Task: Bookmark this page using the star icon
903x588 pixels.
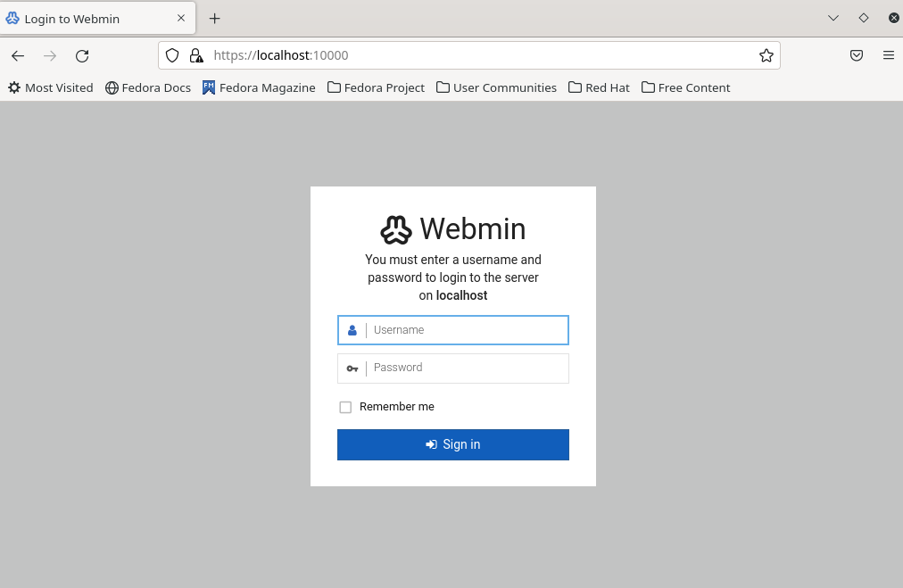Action: 766,55
